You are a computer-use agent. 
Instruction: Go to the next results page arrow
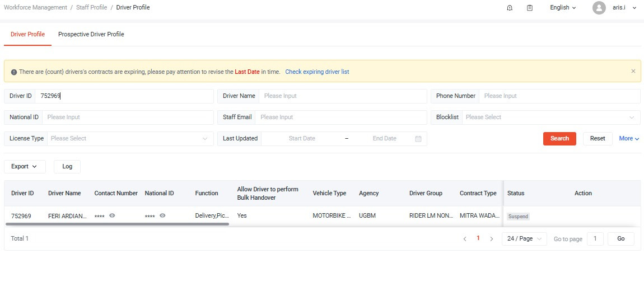click(492, 239)
